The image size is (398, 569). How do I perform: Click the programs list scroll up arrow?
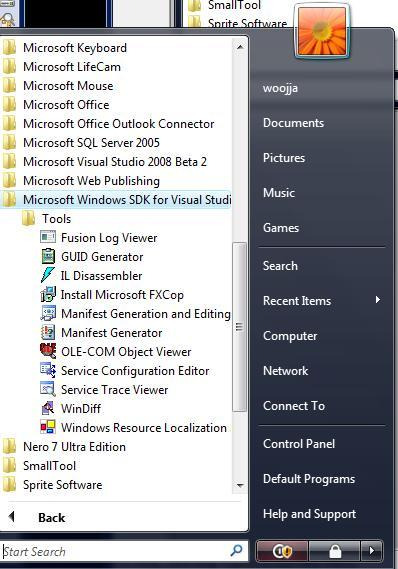click(239, 47)
